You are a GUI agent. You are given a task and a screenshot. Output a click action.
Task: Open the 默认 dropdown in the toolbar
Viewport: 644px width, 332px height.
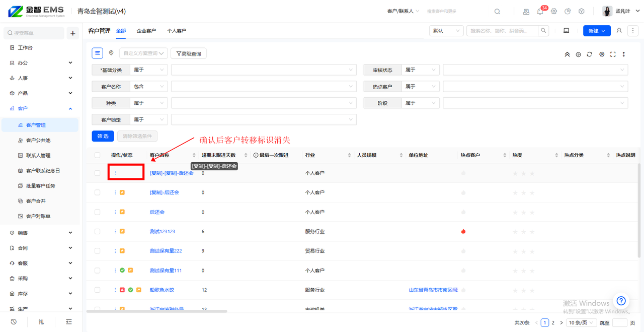point(446,31)
